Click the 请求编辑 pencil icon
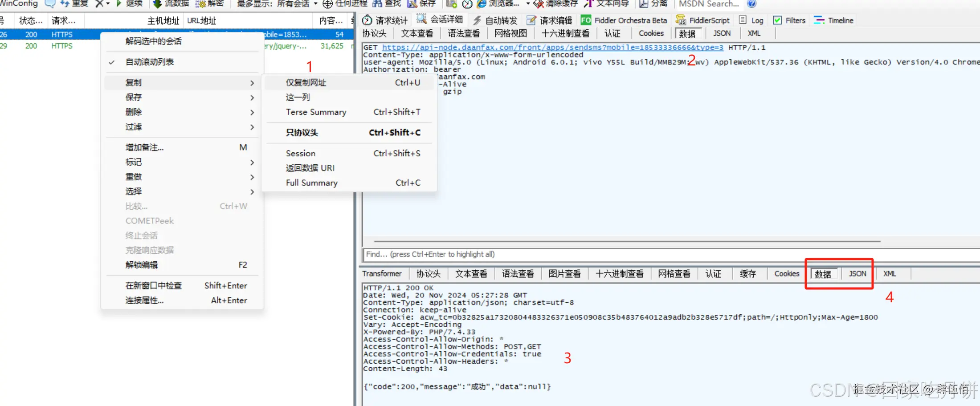Image resolution: width=980 pixels, height=406 pixels. pyautogui.click(x=531, y=20)
